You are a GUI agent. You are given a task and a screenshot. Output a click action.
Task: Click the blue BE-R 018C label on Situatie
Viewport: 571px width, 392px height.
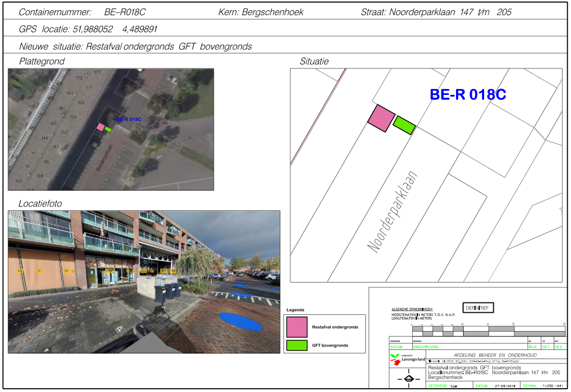(467, 94)
